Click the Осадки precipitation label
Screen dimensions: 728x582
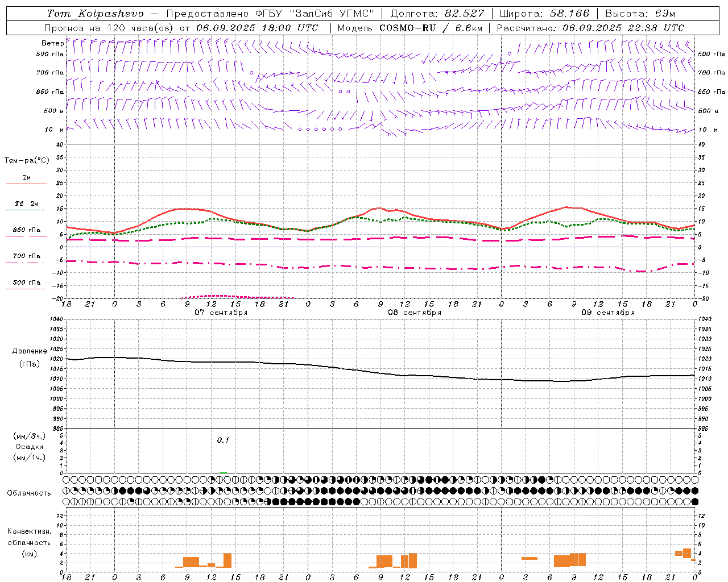(30, 447)
